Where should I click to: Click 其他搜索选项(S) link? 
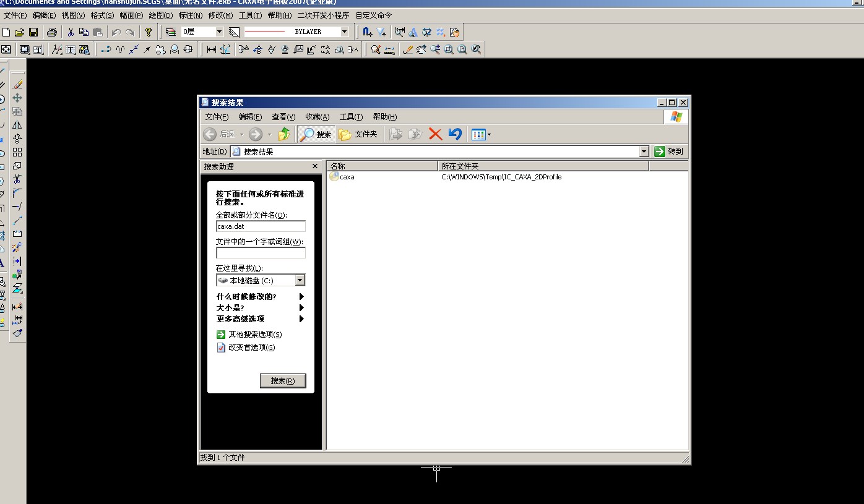click(254, 335)
